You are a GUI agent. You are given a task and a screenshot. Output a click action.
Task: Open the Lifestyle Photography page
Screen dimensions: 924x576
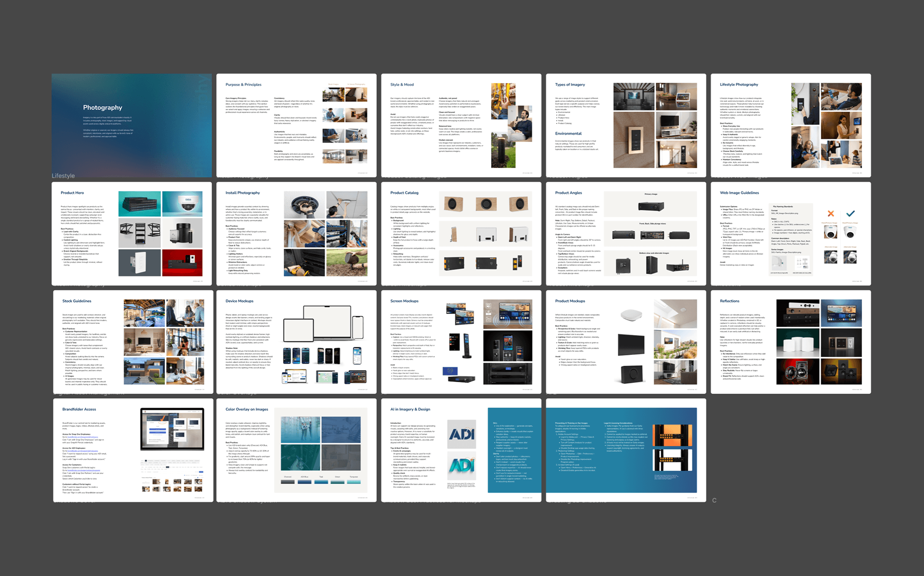click(791, 125)
